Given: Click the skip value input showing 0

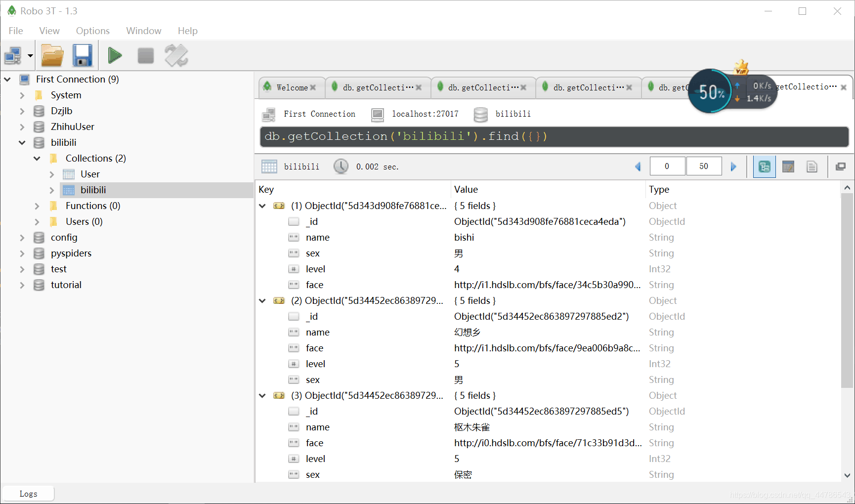Looking at the screenshot, I should 667,167.
